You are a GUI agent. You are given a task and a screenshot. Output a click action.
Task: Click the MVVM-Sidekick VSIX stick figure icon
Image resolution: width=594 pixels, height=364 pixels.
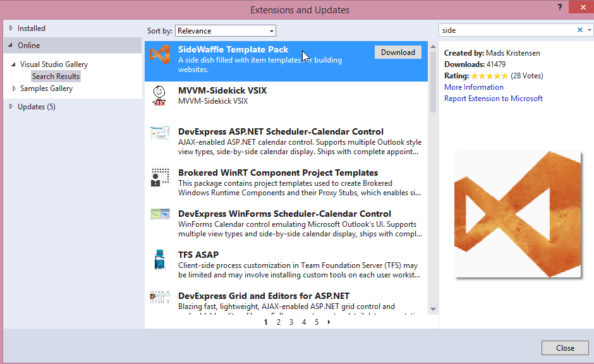click(159, 95)
